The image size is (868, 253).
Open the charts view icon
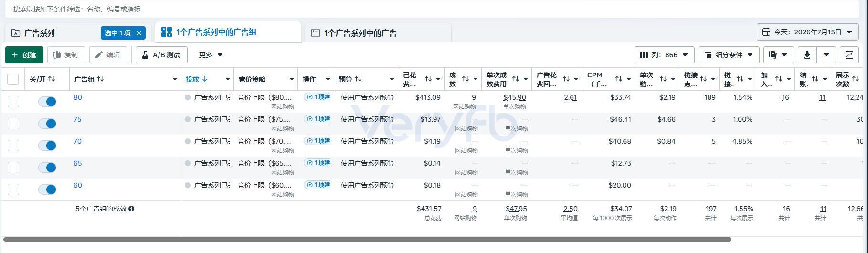[x=849, y=55]
